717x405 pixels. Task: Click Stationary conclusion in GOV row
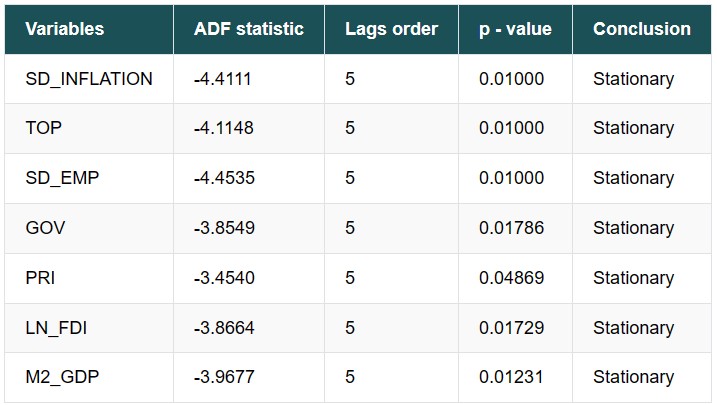point(633,228)
